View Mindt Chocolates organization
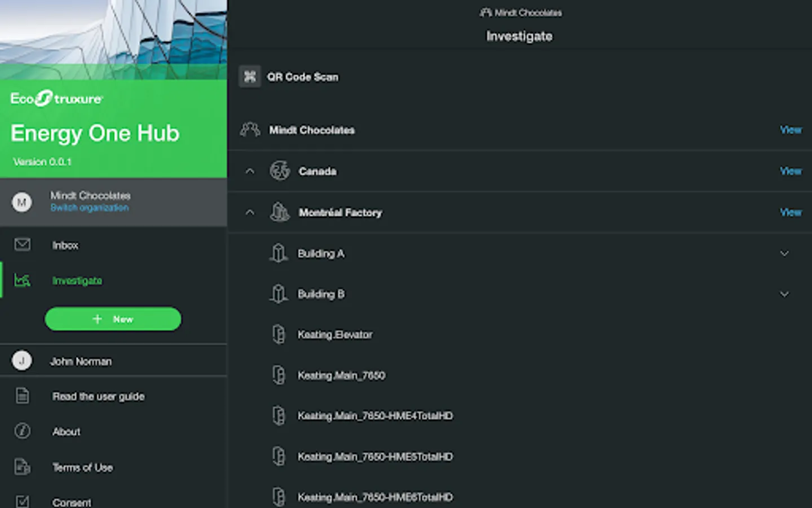812x508 pixels. tap(791, 130)
